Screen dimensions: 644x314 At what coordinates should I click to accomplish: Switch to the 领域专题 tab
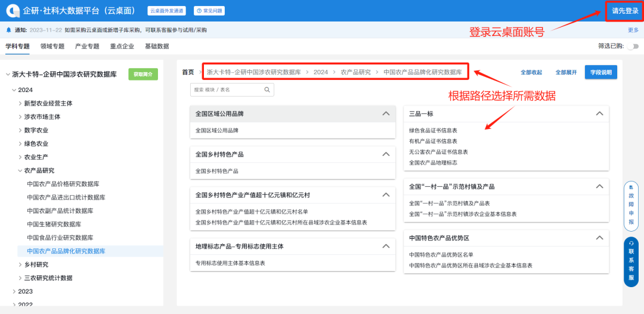(x=52, y=47)
